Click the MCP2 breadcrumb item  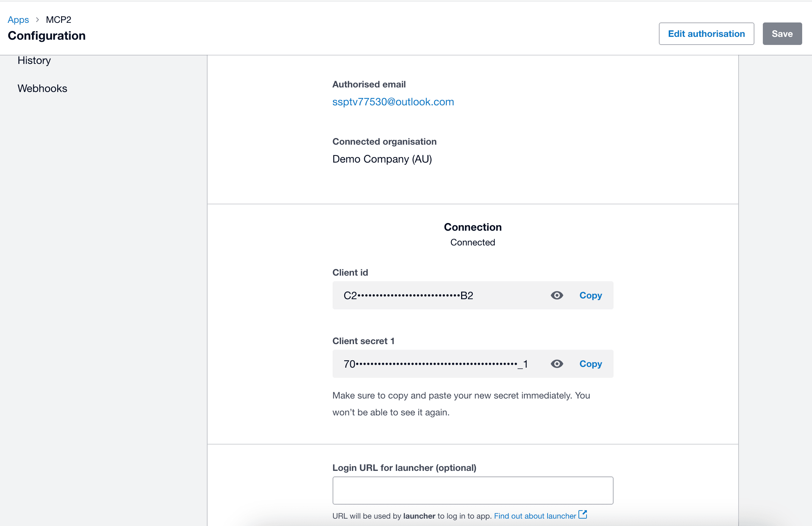[x=58, y=20]
